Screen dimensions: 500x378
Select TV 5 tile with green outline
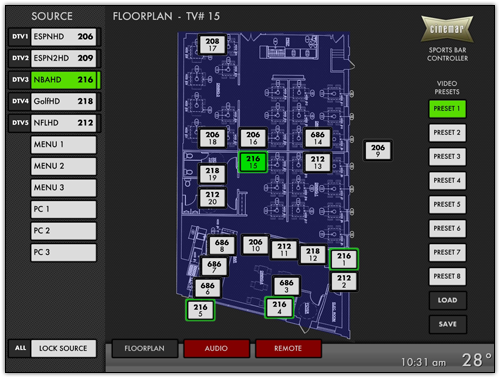(x=200, y=310)
